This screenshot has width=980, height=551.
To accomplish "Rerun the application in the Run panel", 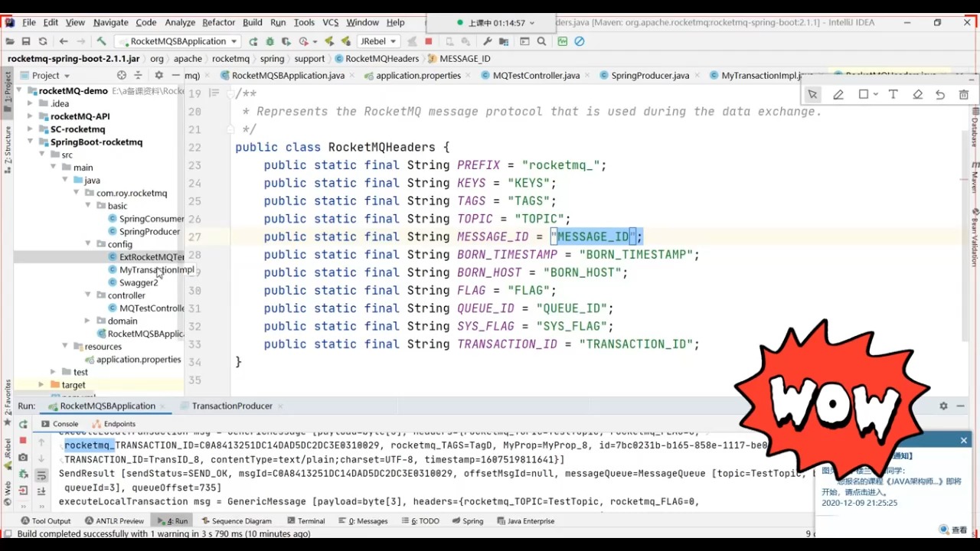I will 23,424.
